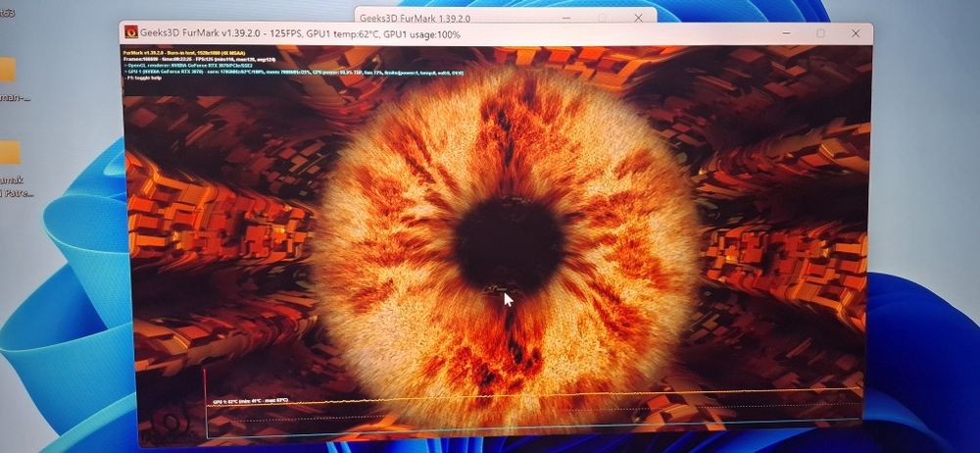The width and height of the screenshot is (980, 453).
Task: Click the dark center of the furry donut
Action: coord(510,246)
